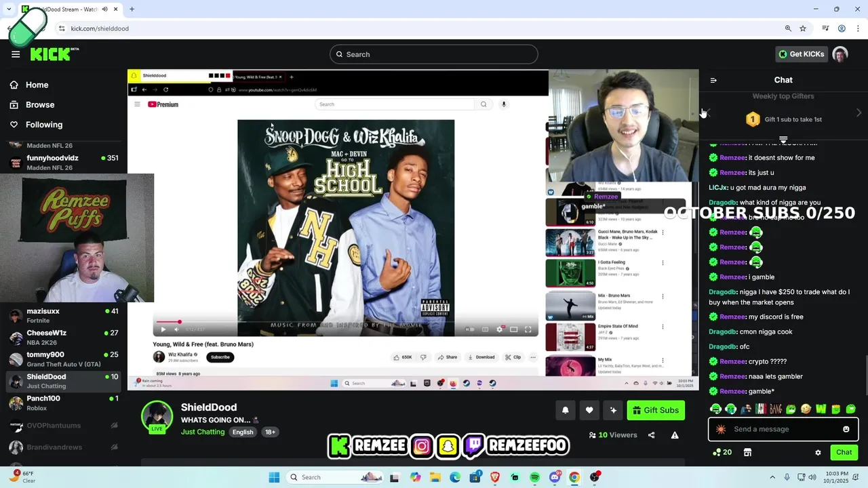868x488 pixels.
Task: Open options for Gucci Mane video
Action: pos(663,232)
